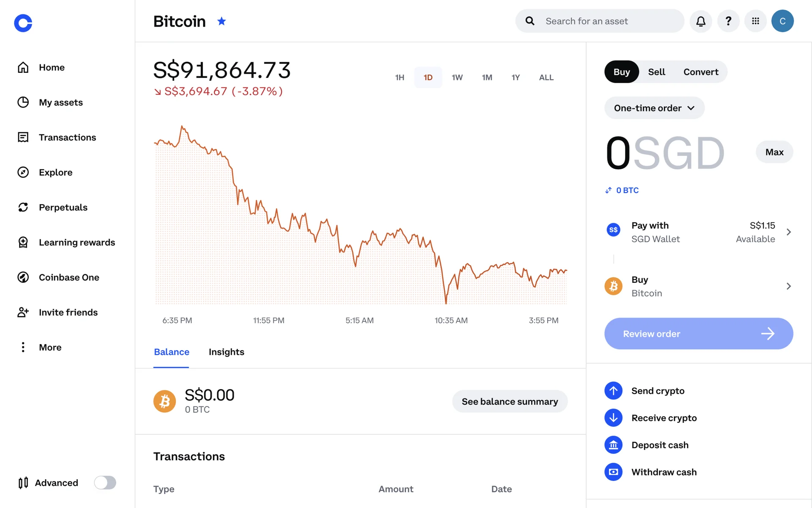Enable the Advanced trading toggle
This screenshot has height=508, width=812.
[x=105, y=483]
